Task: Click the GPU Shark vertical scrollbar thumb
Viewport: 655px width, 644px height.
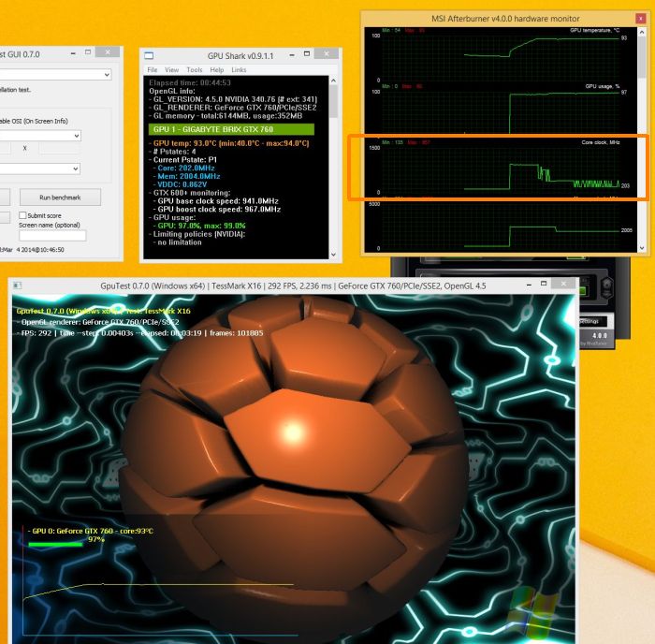Action: pyautogui.click(x=333, y=101)
